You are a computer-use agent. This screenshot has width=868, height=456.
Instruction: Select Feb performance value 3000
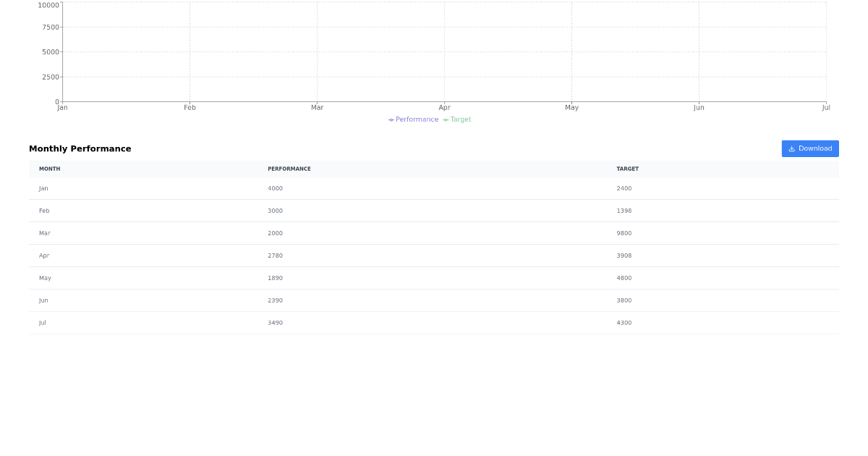275,211
